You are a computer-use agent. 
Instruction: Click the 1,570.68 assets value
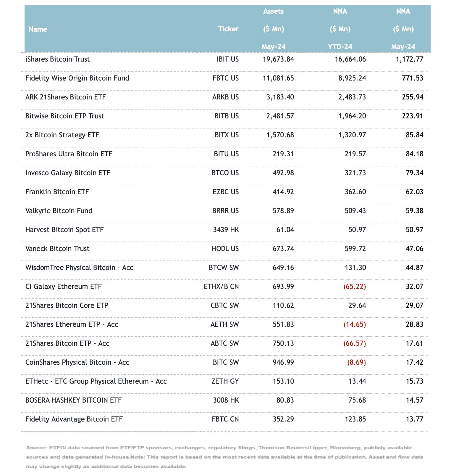click(x=280, y=135)
